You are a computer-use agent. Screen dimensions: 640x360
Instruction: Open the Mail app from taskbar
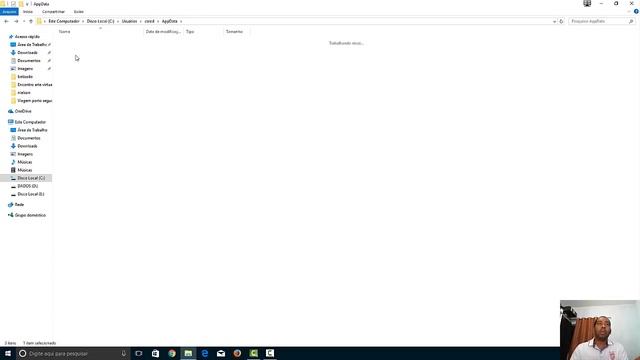(221, 353)
